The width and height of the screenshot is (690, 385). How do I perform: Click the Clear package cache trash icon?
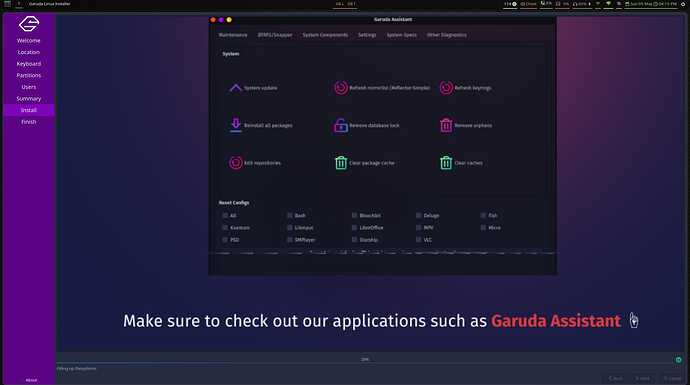click(341, 163)
